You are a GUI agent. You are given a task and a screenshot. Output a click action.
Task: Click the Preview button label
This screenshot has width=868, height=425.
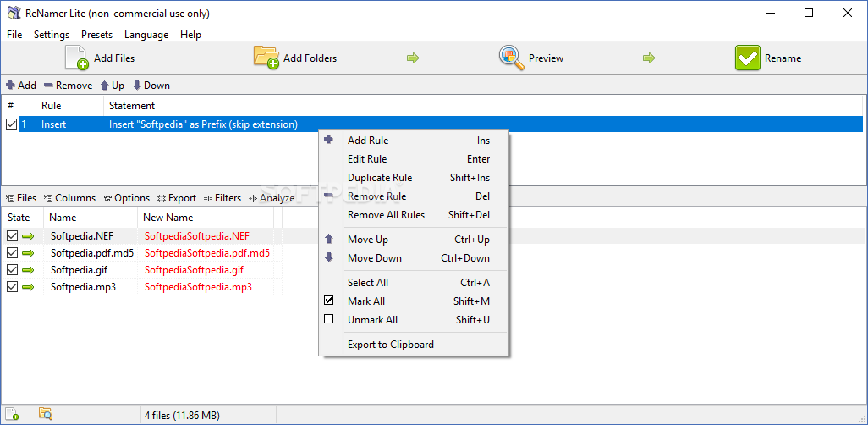tap(546, 58)
